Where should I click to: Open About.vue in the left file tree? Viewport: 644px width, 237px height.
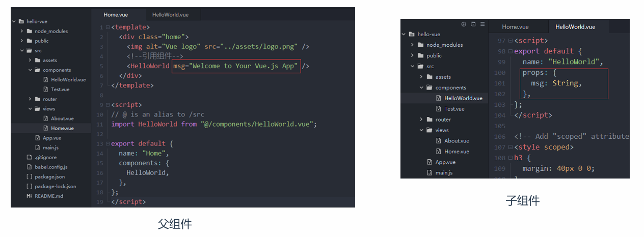[x=62, y=118]
